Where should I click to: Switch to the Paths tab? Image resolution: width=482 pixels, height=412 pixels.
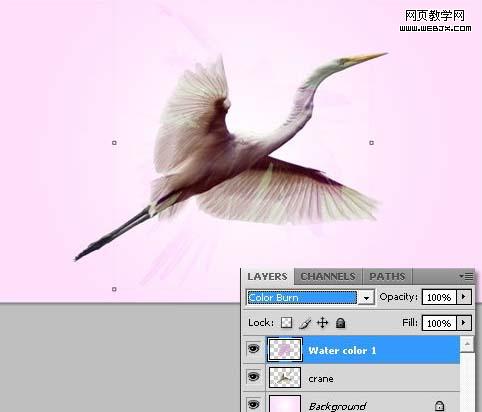coord(387,276)
